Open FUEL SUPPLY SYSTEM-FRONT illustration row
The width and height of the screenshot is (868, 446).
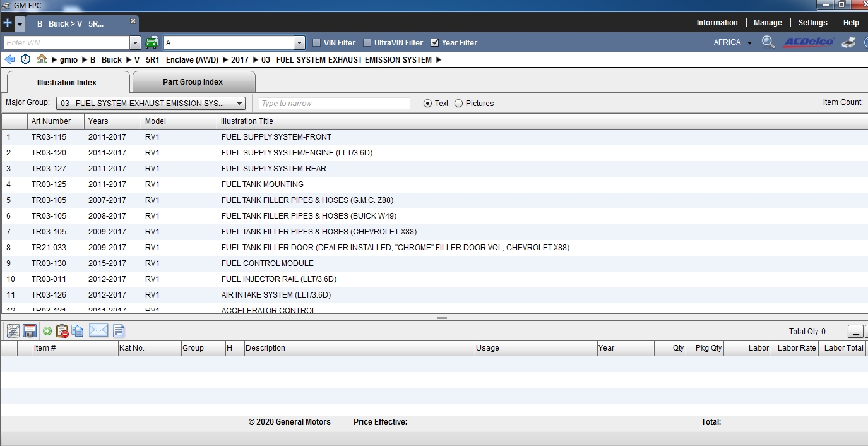coord(434,137)
